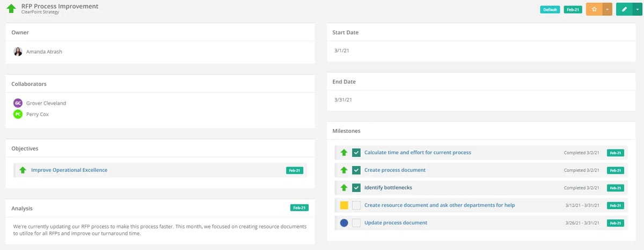Image resolution: width=644 pixels, height=250 pixels.
Task: Click green arrow status of Calculate time and effort milestone
Action: tap(344, 153)
